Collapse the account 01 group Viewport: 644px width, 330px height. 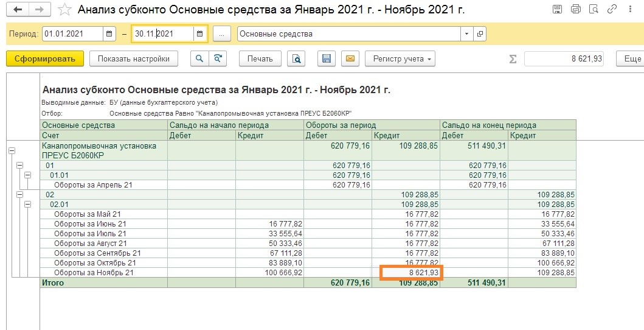tap(19, 165)
